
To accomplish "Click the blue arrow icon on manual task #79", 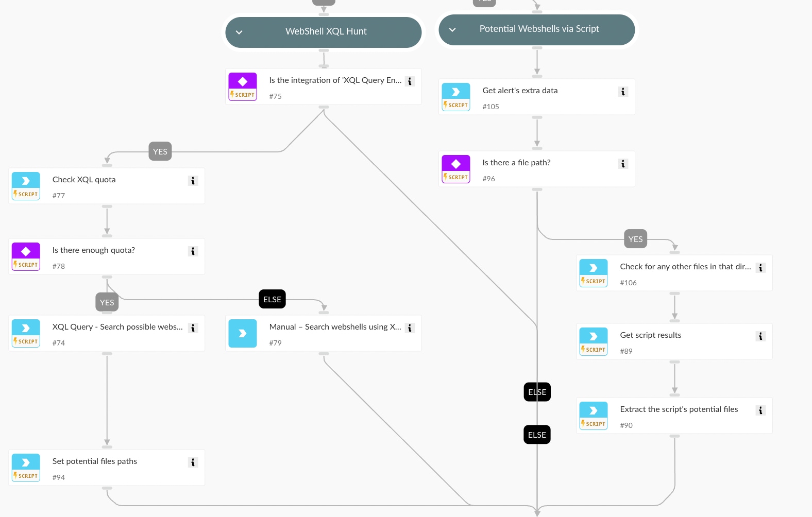I will (243, 334).
